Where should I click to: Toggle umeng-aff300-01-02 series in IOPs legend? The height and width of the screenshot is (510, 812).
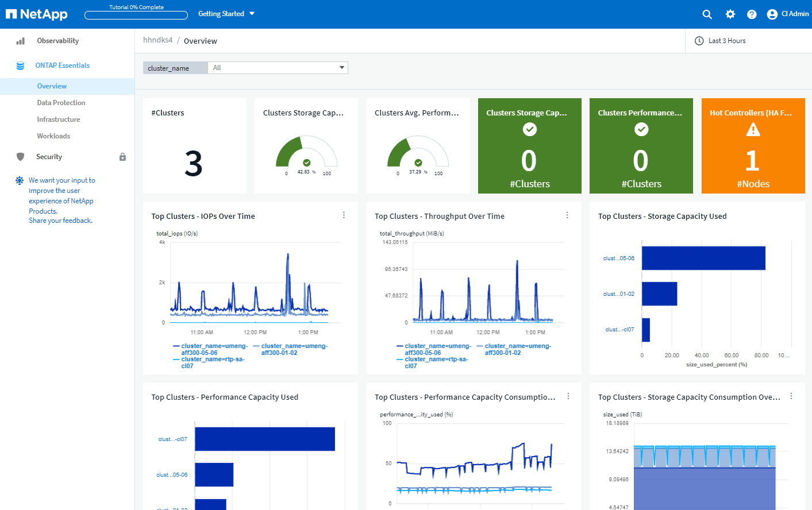pos(294,349)
